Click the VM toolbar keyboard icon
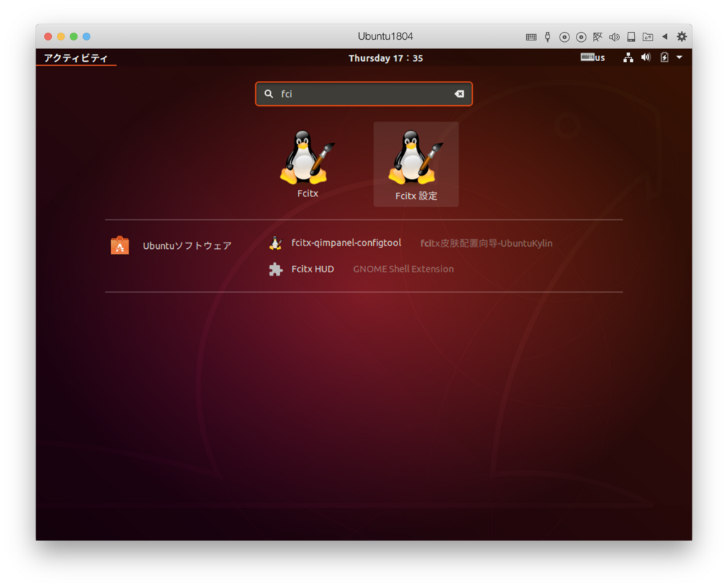Image resolution: width=728 pixels, height=588 pixels. 531,37
